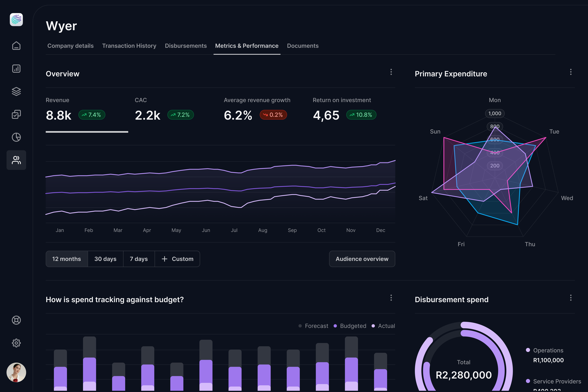Open the Overview panel three-dot menu
This screenshot has width=588, height=392.
pyautogui.click(x=391, y=72)
